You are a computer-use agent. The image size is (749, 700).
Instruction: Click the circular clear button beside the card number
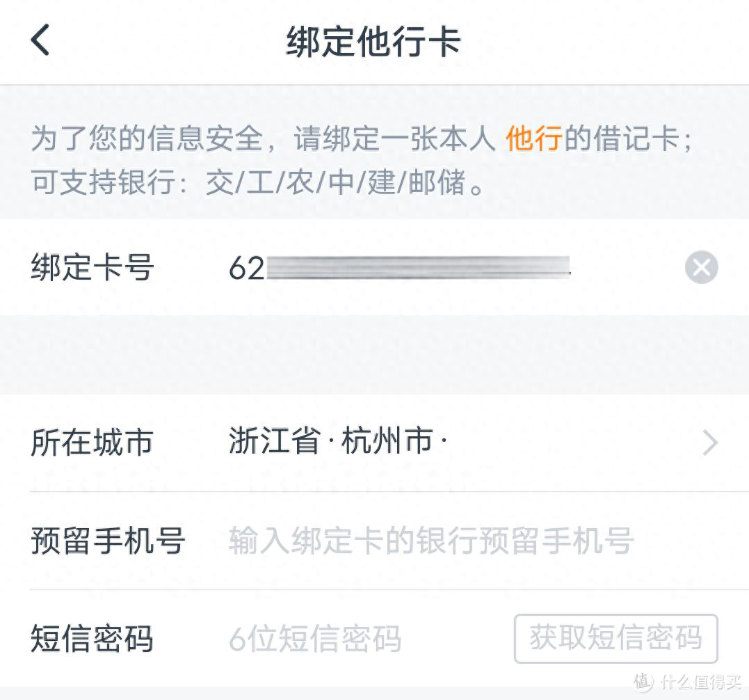point(701,267)
